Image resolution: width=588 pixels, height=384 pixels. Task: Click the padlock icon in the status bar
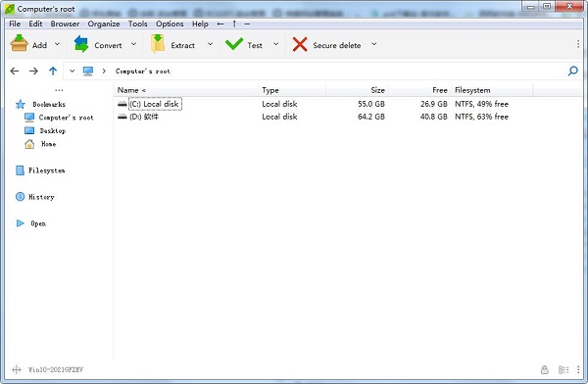545,369
